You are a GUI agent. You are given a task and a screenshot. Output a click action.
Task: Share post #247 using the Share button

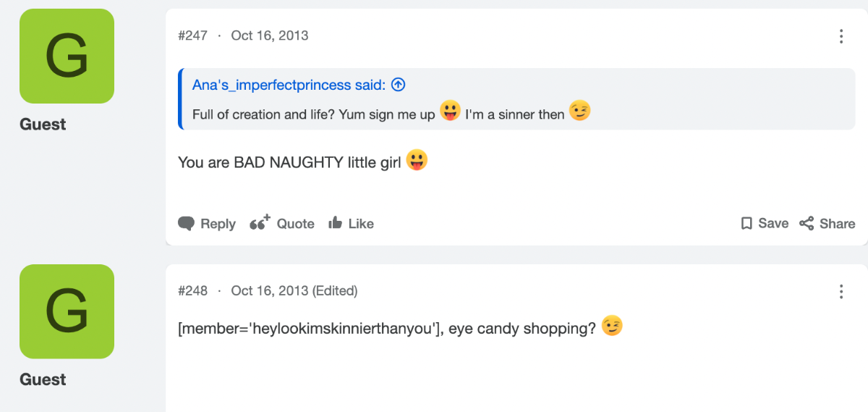coord(827,224)
